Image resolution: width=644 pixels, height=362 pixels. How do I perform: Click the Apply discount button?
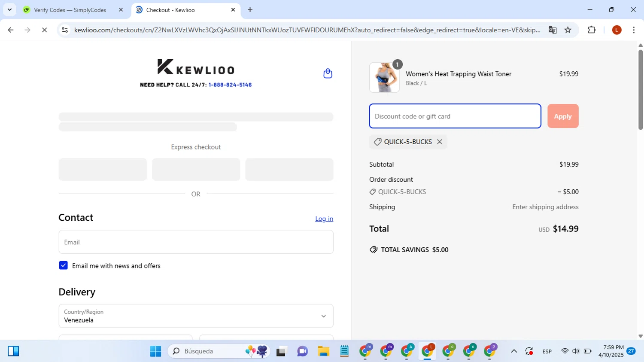(x=563, y=116)
